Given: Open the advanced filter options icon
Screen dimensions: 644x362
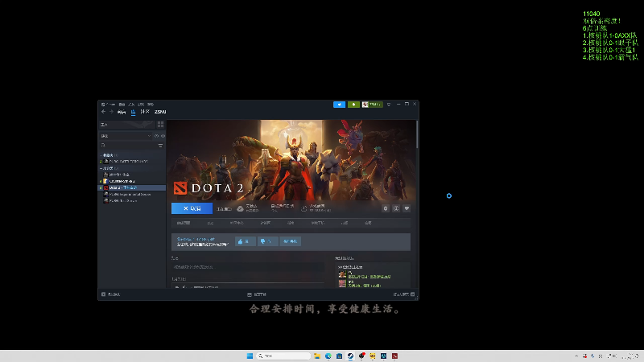Looking at the screenshot, I should (x=160, y=146).
